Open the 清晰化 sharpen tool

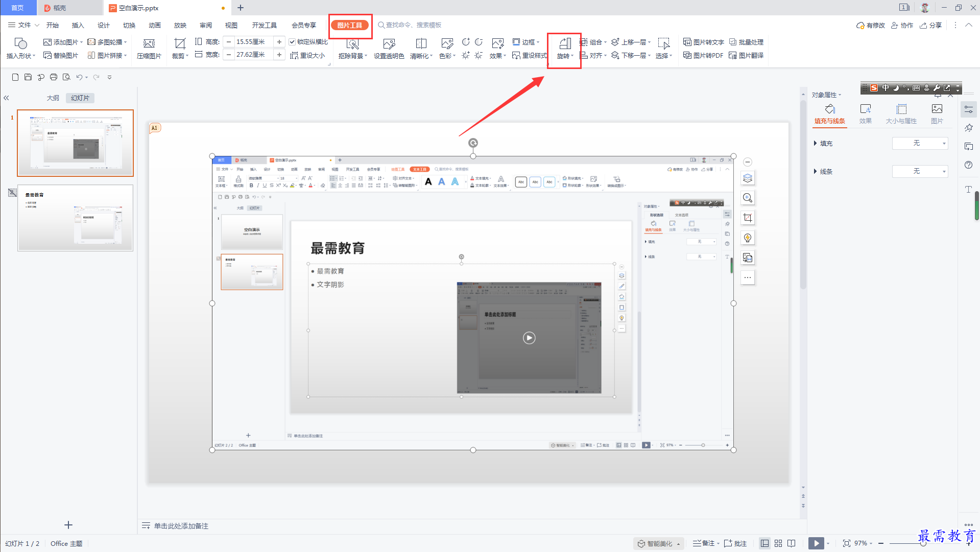pyautogui.click(x=421, y=49)
